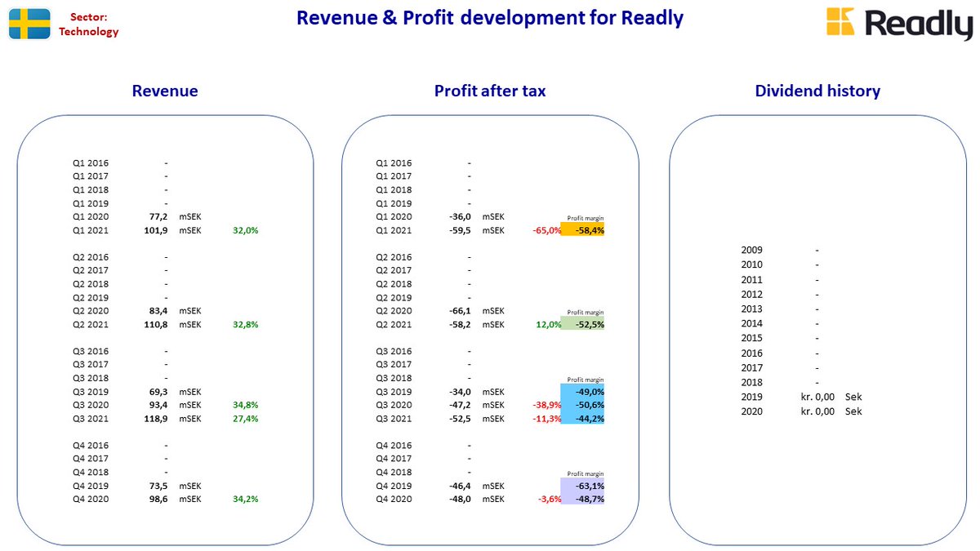Click Q3 2021 profit value -52,5

[460, 418]
